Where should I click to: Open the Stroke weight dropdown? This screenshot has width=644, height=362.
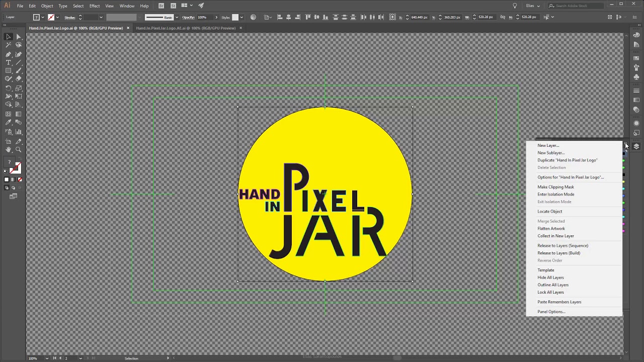101,17
